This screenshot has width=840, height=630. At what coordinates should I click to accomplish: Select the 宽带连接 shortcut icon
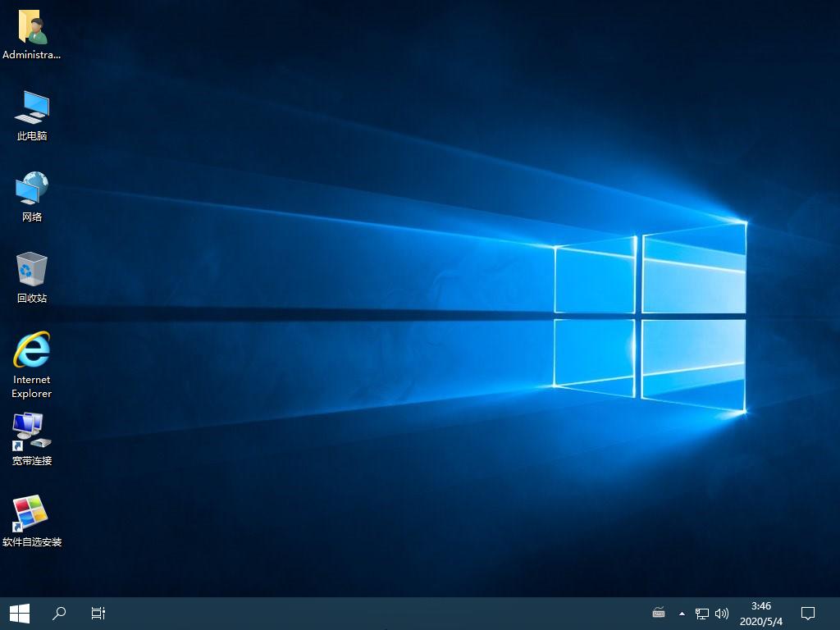pyautogui.click(x=32, y=440)
